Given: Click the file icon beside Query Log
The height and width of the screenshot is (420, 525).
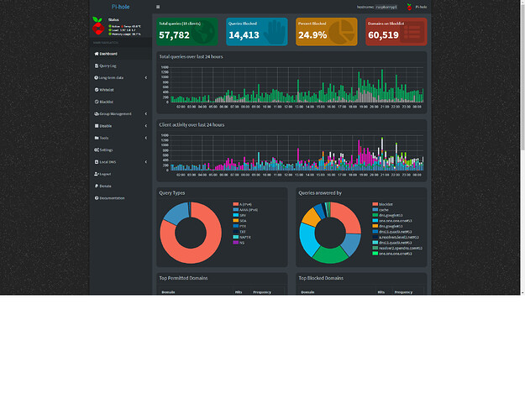Looking at the screenshot, I should 97,66.
